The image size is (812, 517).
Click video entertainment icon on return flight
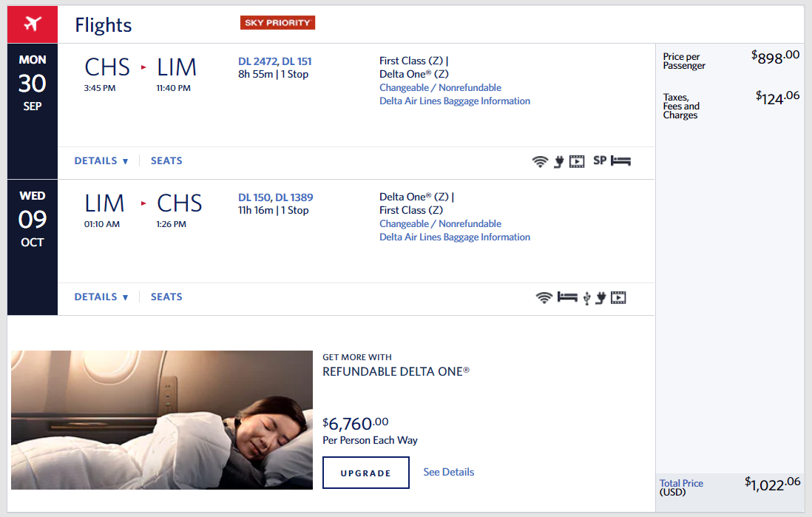coord(618,298)
